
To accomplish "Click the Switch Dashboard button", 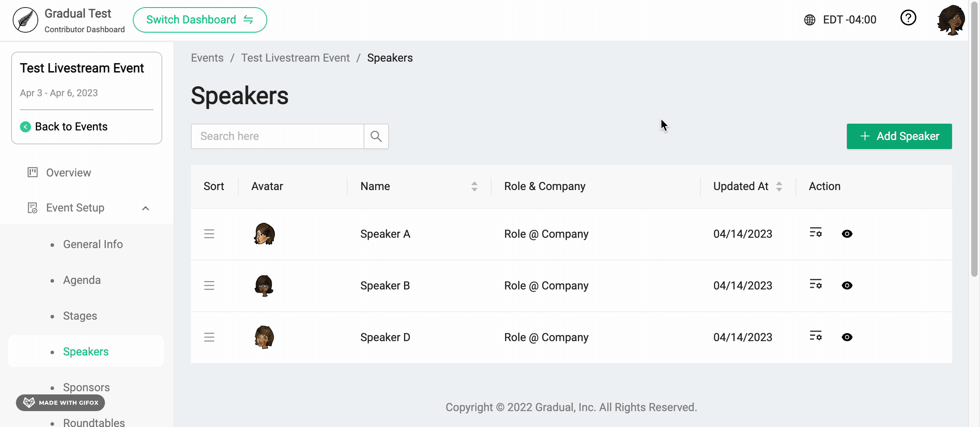I will [200, 20].
